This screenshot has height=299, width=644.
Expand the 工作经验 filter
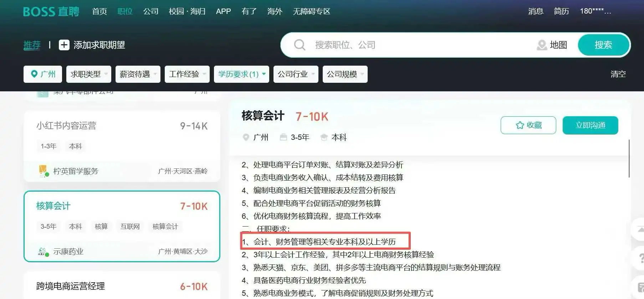pos(187,74)
